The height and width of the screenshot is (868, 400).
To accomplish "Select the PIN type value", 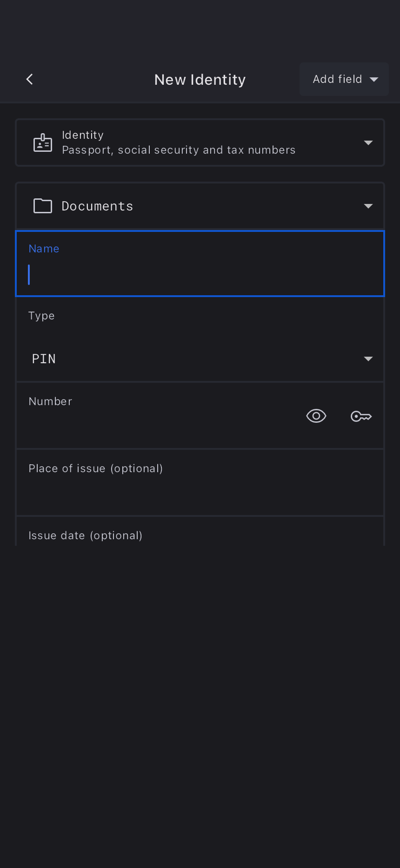I will coord(44,359).
